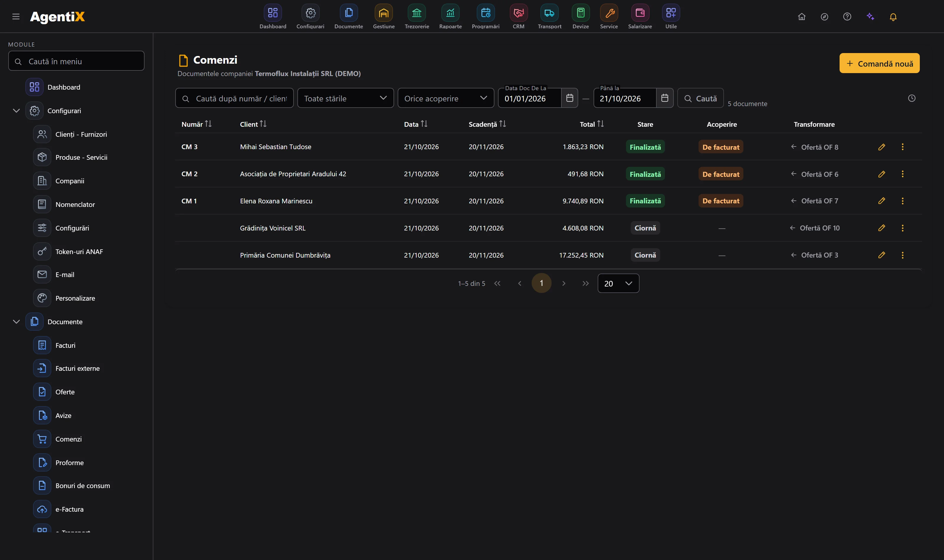This screenshot has height=560, width=944.
Task: Open Toate stările dropdown
Action: point(345,98)
